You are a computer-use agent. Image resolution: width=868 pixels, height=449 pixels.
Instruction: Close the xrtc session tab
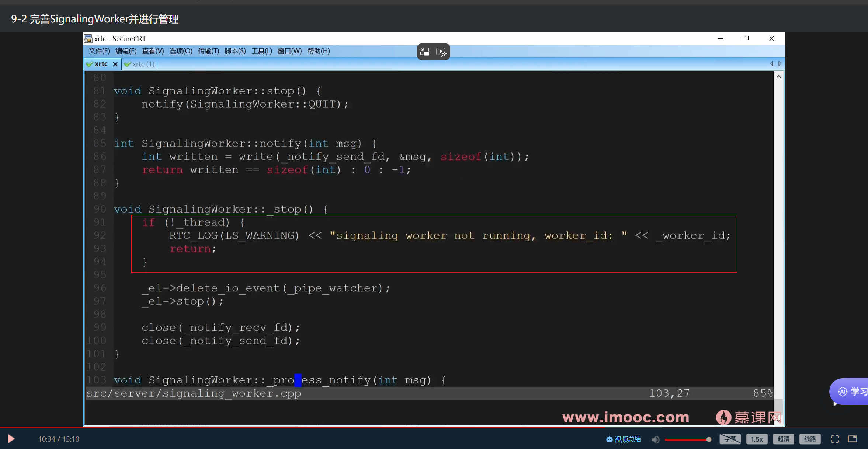(x=115, y=64)
